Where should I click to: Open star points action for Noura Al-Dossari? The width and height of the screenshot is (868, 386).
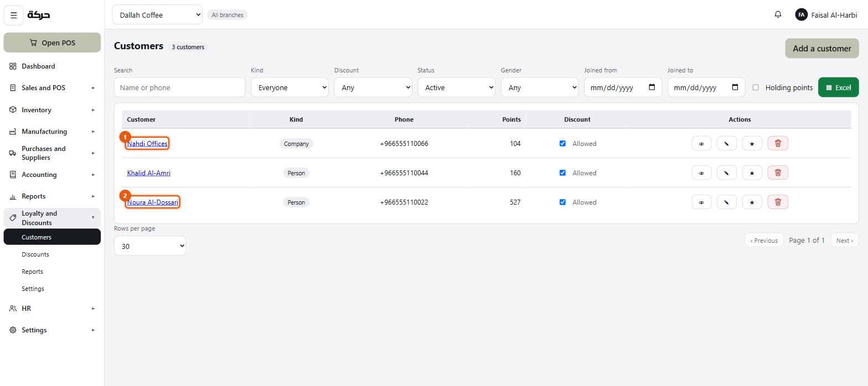[x=752, y=202]
